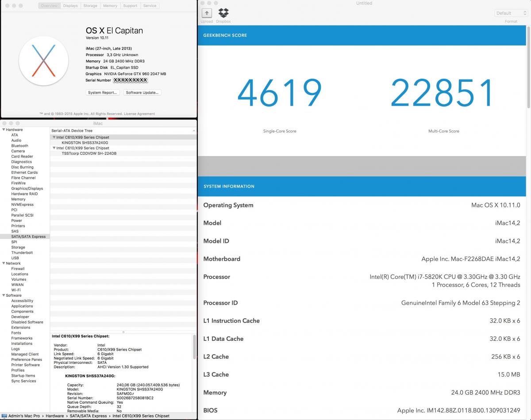This screenshot has height=420, width=531.
Task: Collapse the chipset entry containing TSSTcorp CDDVDW
Action: click(54, 148)
